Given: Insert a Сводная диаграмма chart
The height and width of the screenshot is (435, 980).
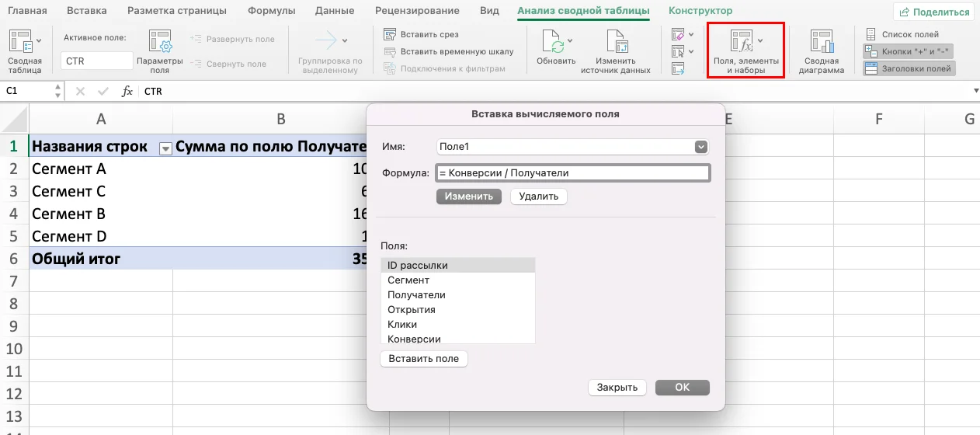Looking at the screenshot, I should [823, 43].
